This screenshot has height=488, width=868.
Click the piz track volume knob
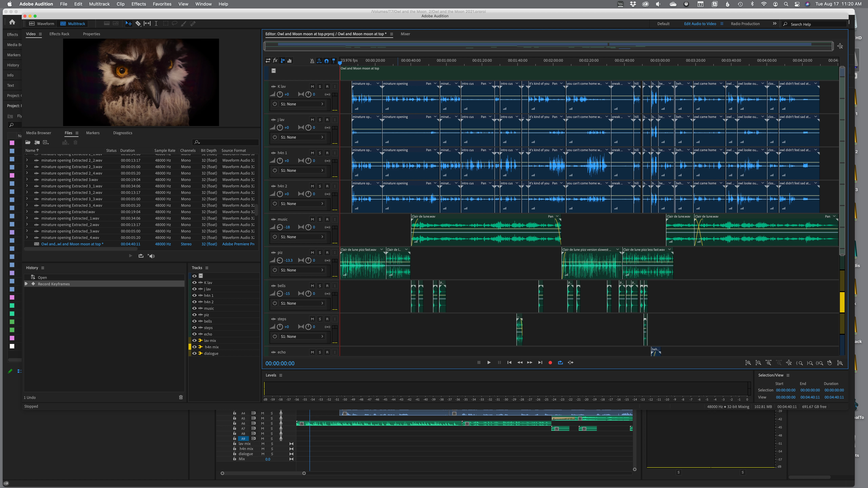click(280, 260)
